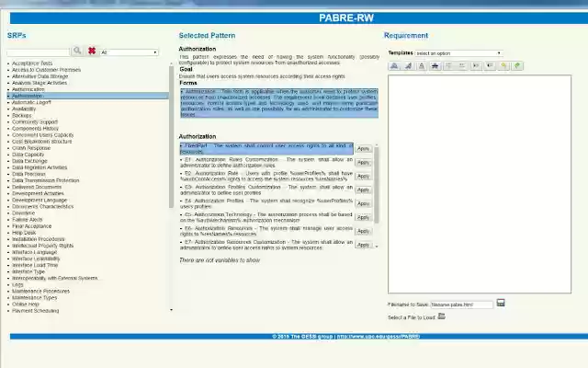Select 'Maintenance Procedures' pattern

40,291
